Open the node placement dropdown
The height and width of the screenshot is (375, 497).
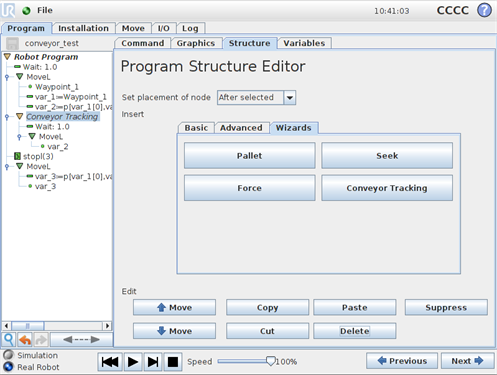coord(290,98)
